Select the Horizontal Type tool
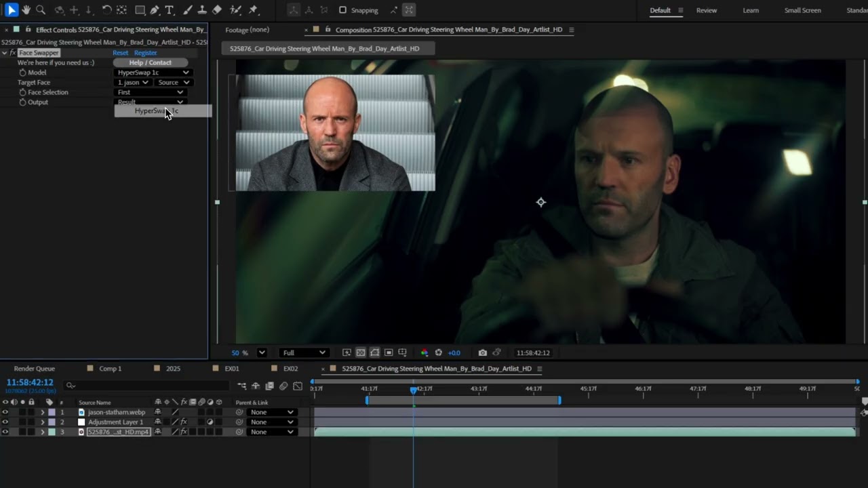The image size is (868, 488). click(x=170, y=10)
